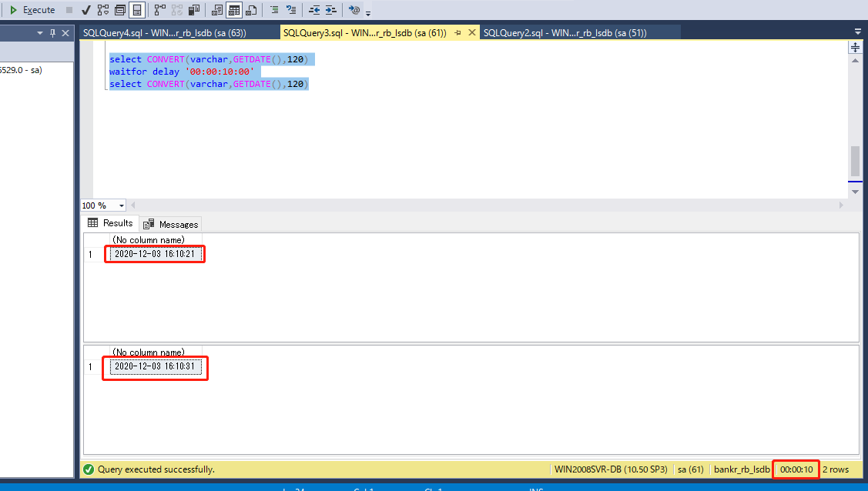Expand the active files dropdown at tab strip right
This screenshot has height=491, width=868.
[857, 32]
